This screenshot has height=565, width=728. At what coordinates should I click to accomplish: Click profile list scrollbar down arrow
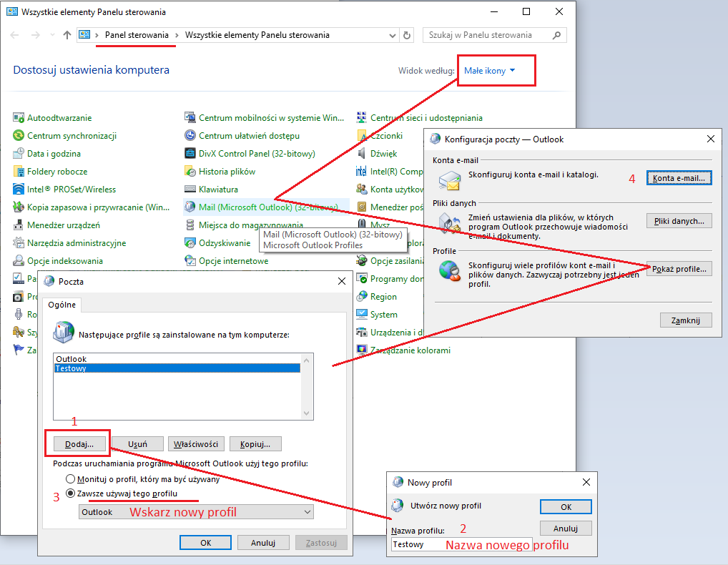click(306, 413)
